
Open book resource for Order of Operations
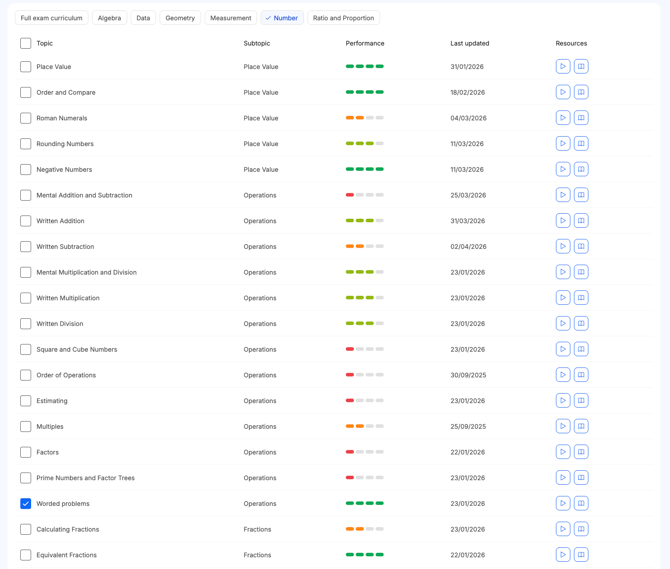click(581, 375)
